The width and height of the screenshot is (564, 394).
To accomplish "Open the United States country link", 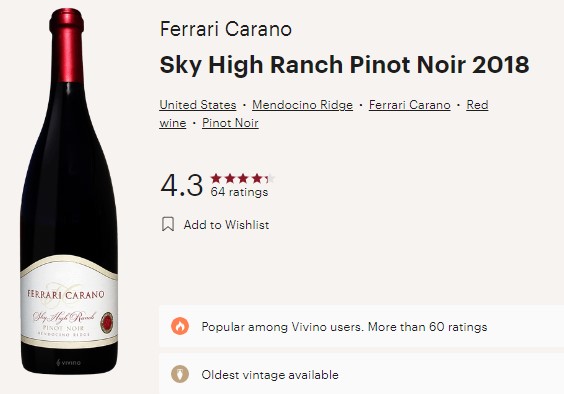I will (x=198, y=105).
